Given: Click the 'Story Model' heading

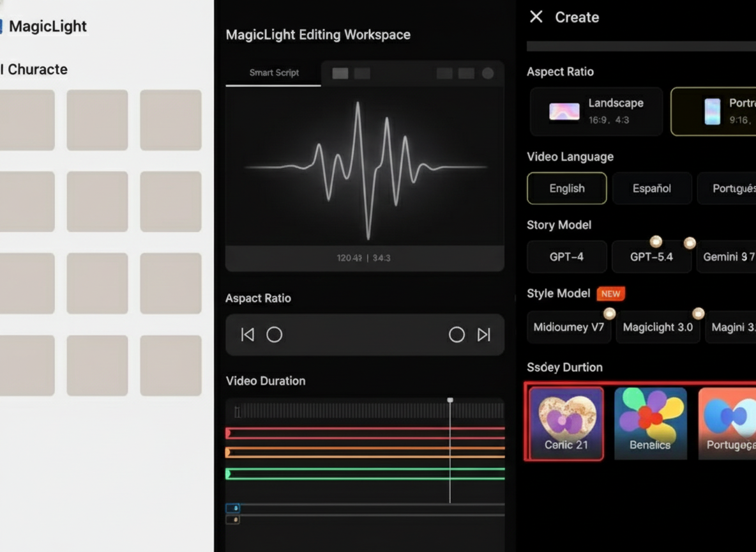Looking at the screenshot, I should click(559, 225).
